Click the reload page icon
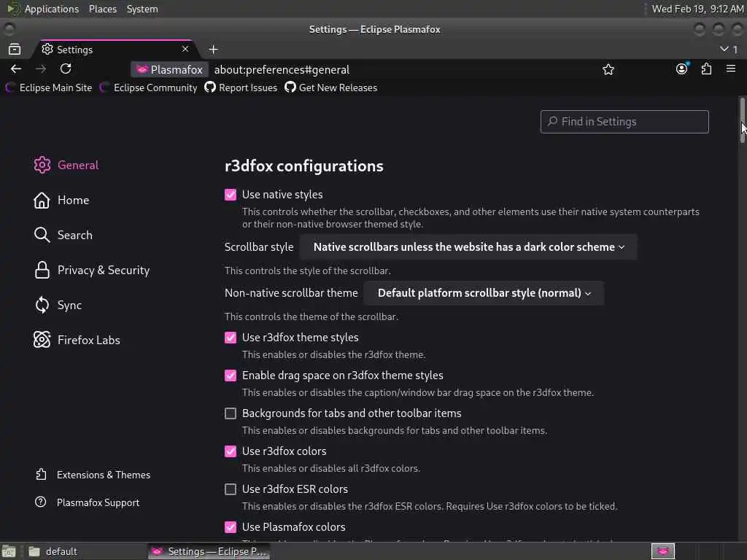 tap(66, 69)
